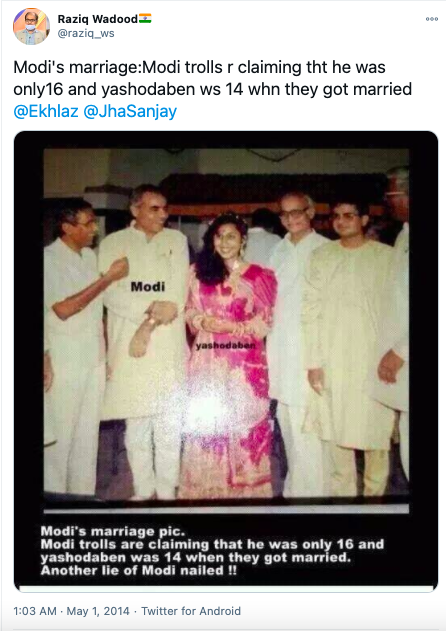Screen dimensions: 446x631
Task: Click the white caption "Modi's marriage pic."
Action: point(113,531)
